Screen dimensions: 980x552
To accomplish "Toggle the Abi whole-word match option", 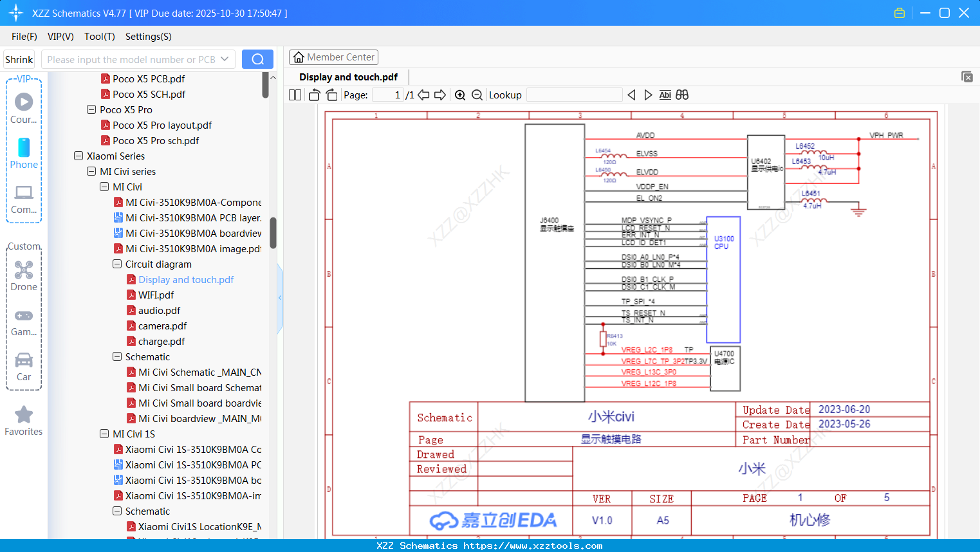I will (x=665, y=95).
